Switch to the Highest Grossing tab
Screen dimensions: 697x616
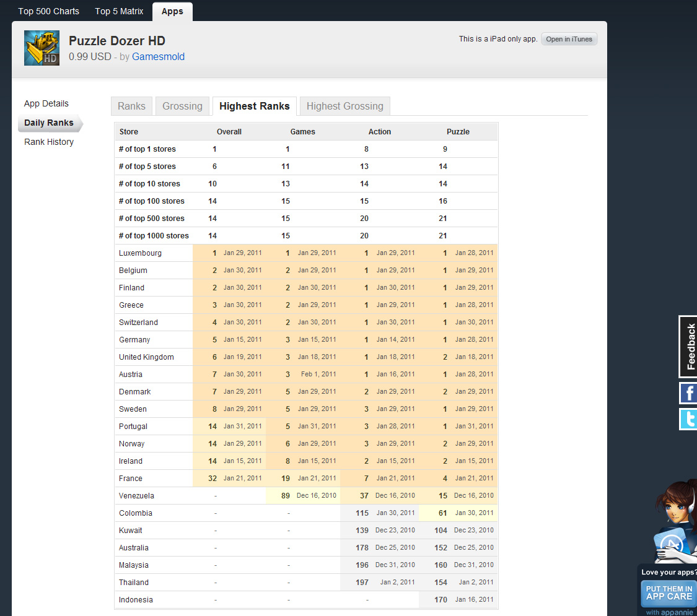click(x=345, y=106)
